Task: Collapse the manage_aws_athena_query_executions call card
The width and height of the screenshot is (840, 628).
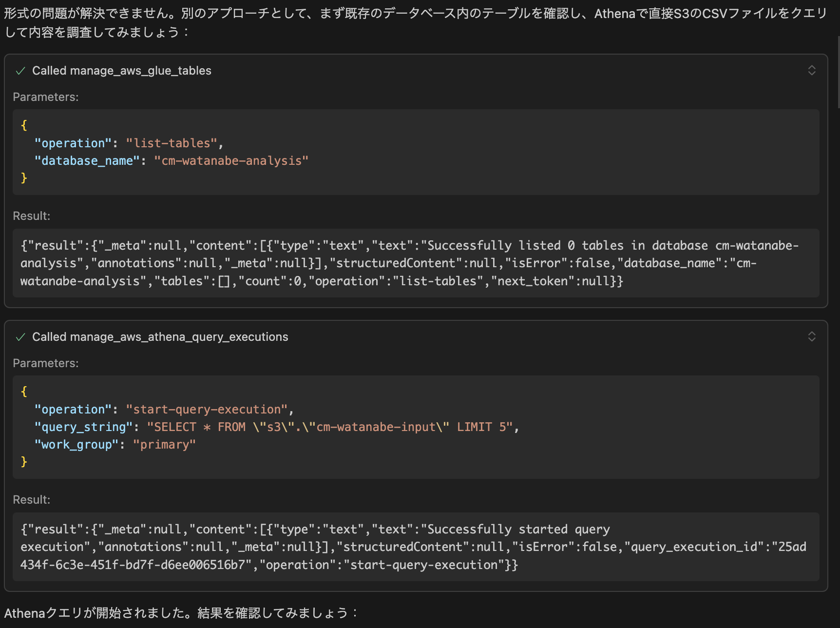Action: click(x=812, y=336)
